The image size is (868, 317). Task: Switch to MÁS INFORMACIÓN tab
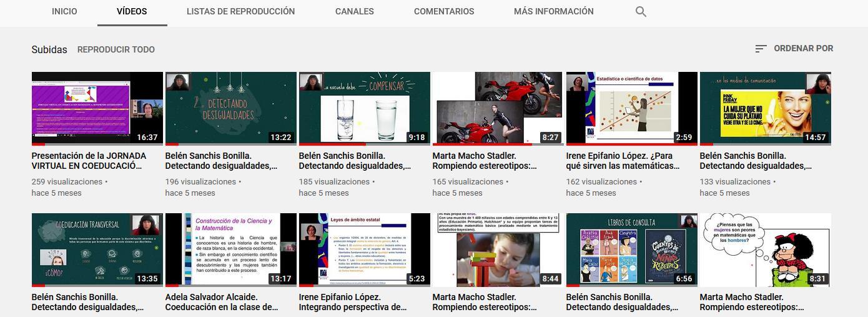554,11
